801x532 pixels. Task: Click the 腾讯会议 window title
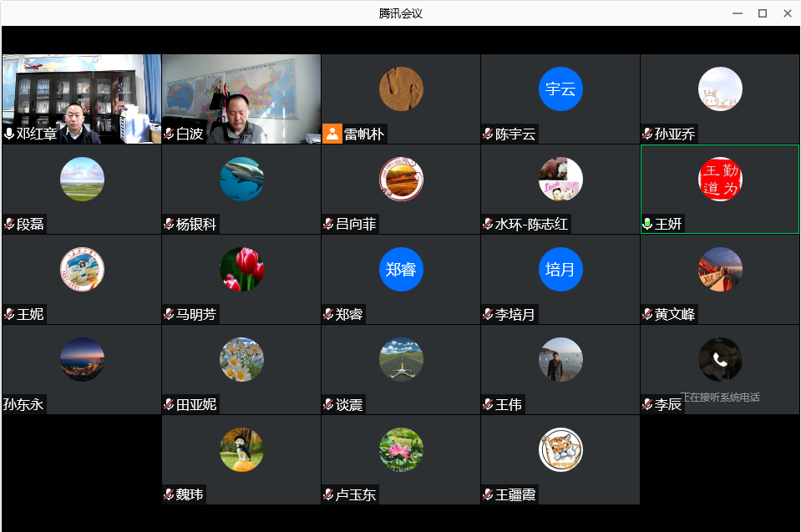pyautogui.click(x=400, y=13)
